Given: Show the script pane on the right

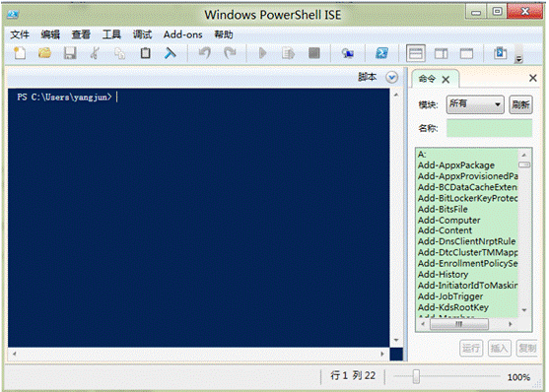Looking at the screenshot, I should pos(442,53).
